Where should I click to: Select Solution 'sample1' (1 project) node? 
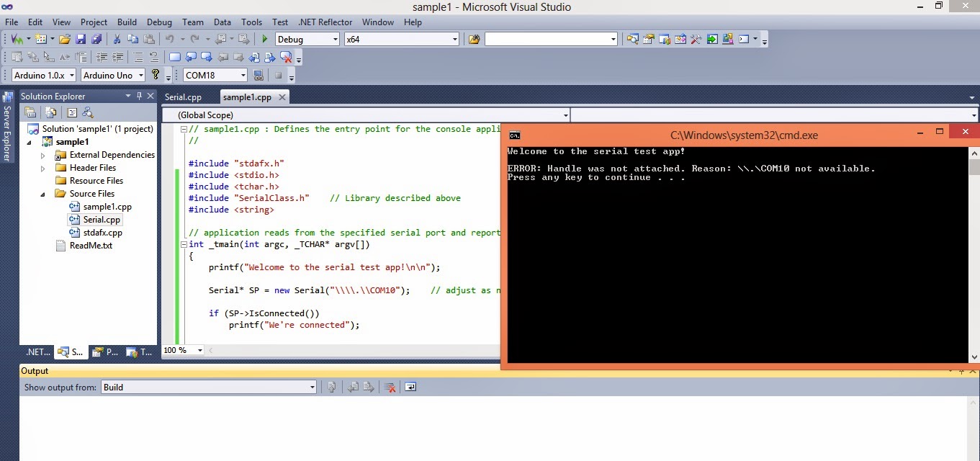click(x=97, y=129)
